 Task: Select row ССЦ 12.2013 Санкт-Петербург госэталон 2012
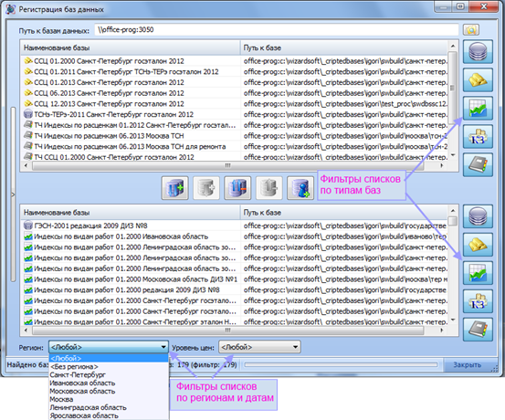[234, 104]
